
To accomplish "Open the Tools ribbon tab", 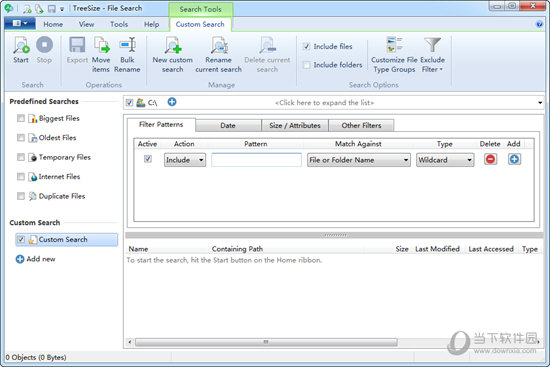I will coord(119,24).
